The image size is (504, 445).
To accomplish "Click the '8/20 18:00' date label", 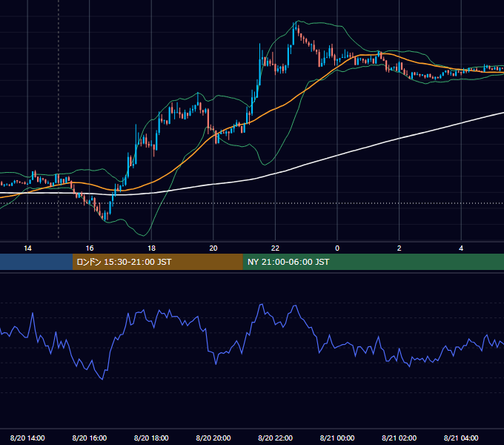I will point(151,438).
